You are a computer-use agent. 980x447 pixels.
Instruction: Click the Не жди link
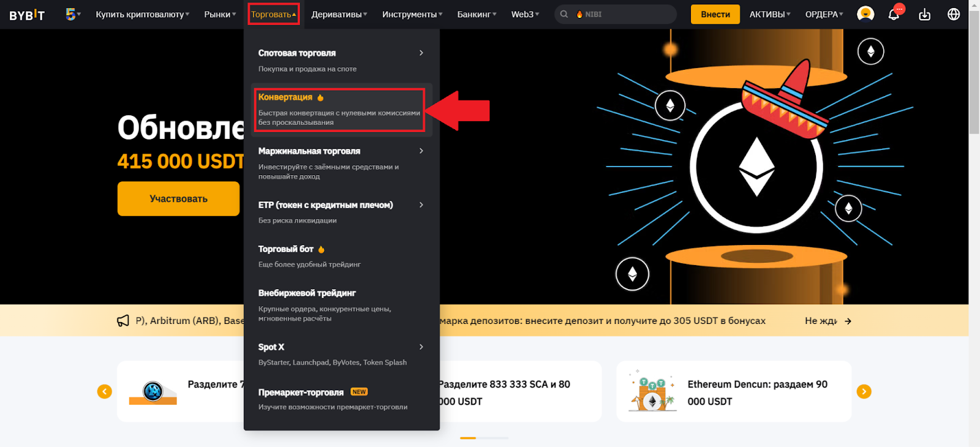[x=821, y=321]
